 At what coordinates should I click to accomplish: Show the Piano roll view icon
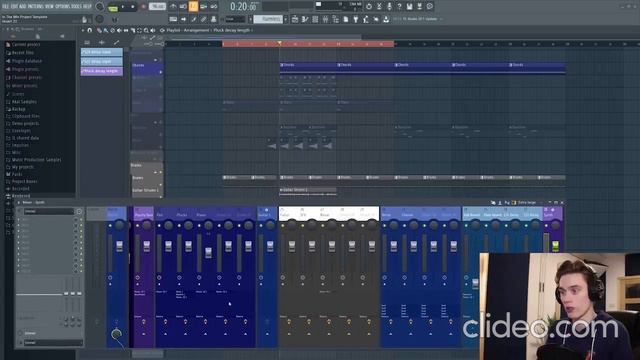coord(305,19)
